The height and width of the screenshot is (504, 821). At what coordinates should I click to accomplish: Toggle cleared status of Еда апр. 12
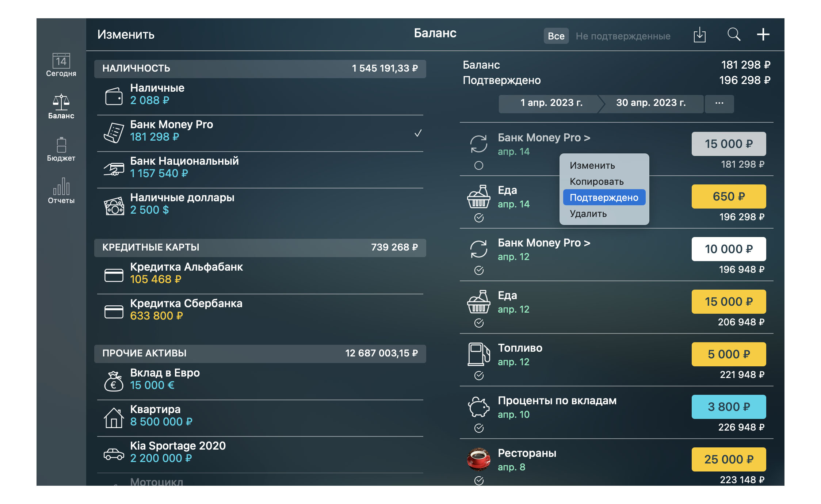pos(478,323)
